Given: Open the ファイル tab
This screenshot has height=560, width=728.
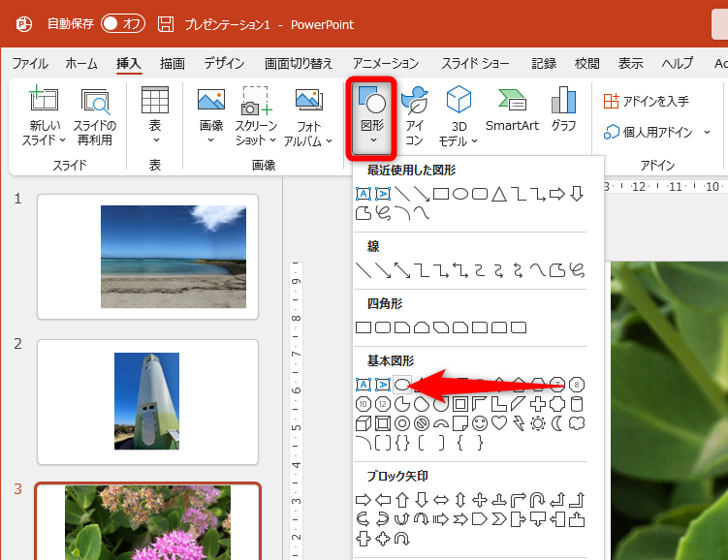Looking at the screenshot, I should point(30,63).
